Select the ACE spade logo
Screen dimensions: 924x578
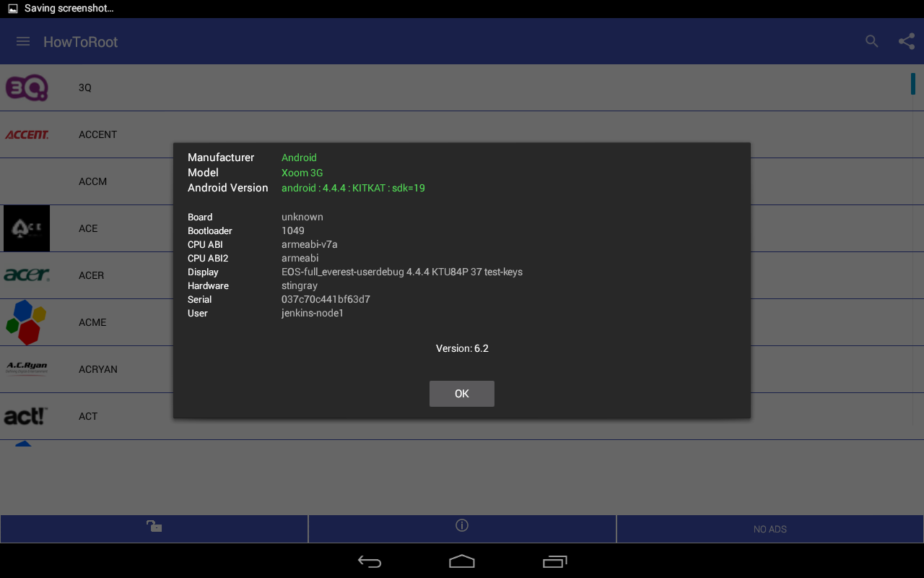coord(27,228)
